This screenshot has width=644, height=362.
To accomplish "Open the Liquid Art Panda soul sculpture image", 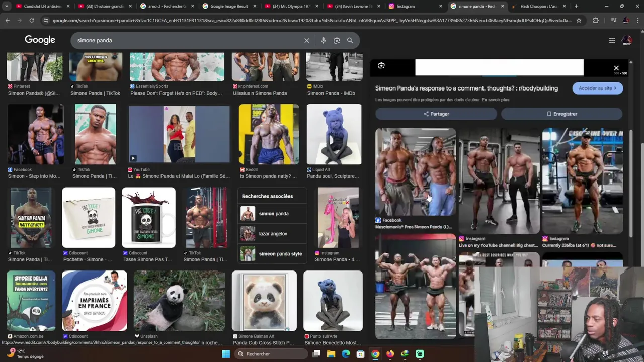I will 334,134.
